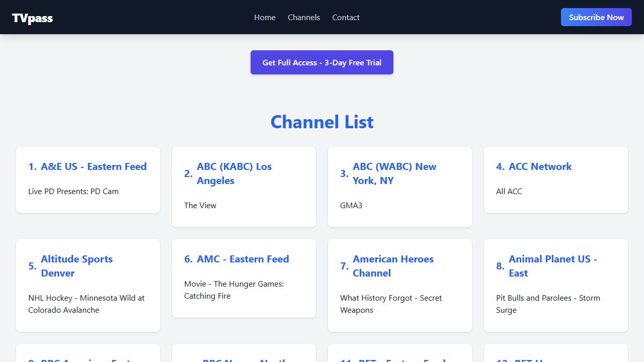
Task: Open American Heroes Channel
Action: coord(393,266)
